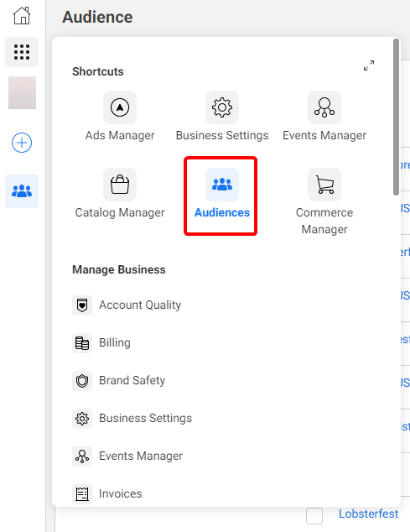410x532 pixels.
Task: Click the Events Manager list icon
Action: (82, 456)
